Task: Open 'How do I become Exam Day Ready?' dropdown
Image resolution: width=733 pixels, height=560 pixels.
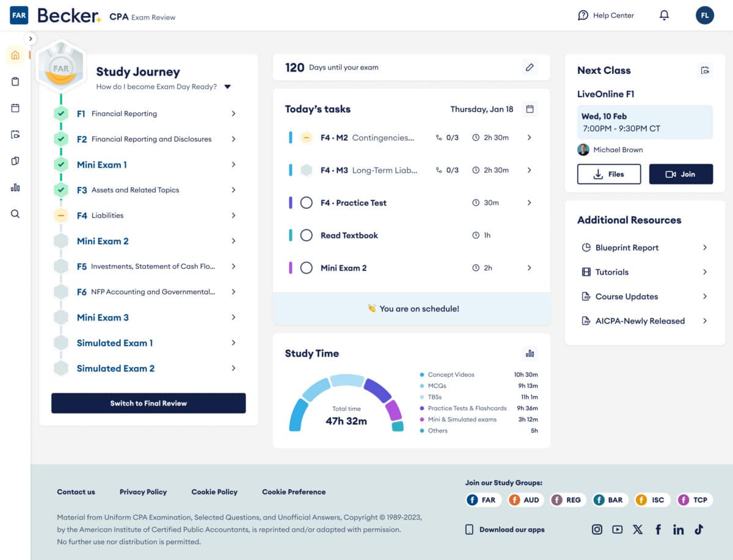Action: (227, 87)
